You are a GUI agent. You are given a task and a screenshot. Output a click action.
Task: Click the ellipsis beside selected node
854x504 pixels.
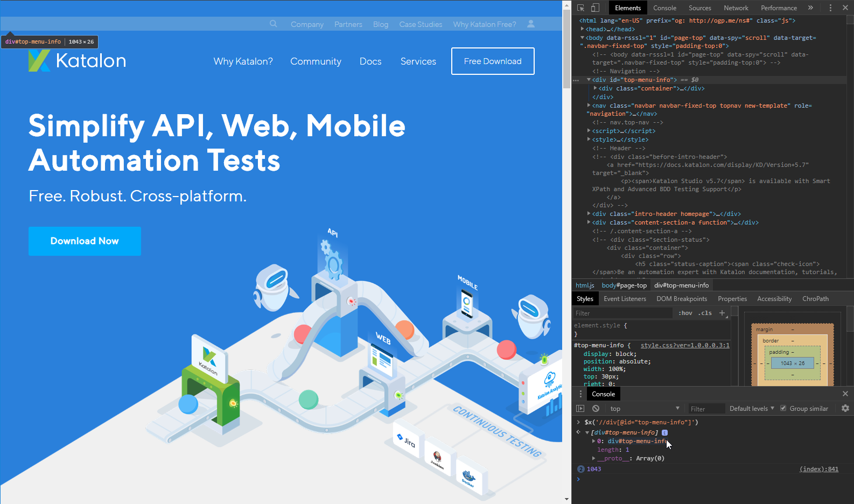click(576, 80)
